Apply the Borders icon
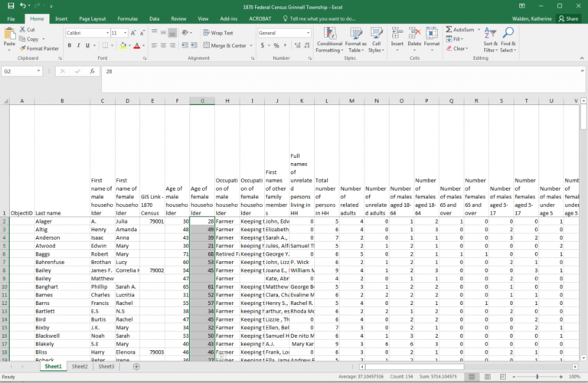The image size is (588, 383). pos(105,45)
